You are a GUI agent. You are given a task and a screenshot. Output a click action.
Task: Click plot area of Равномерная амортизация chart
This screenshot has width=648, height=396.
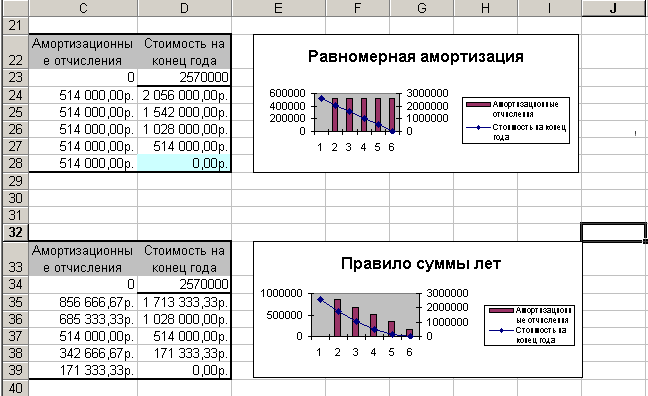pyautogui.click(x=356, y=112)
